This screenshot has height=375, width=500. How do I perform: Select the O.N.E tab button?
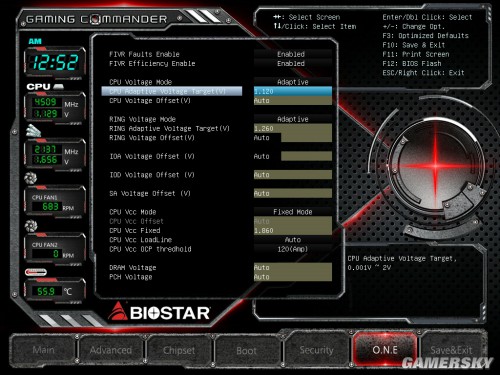[x=385, y=350]
